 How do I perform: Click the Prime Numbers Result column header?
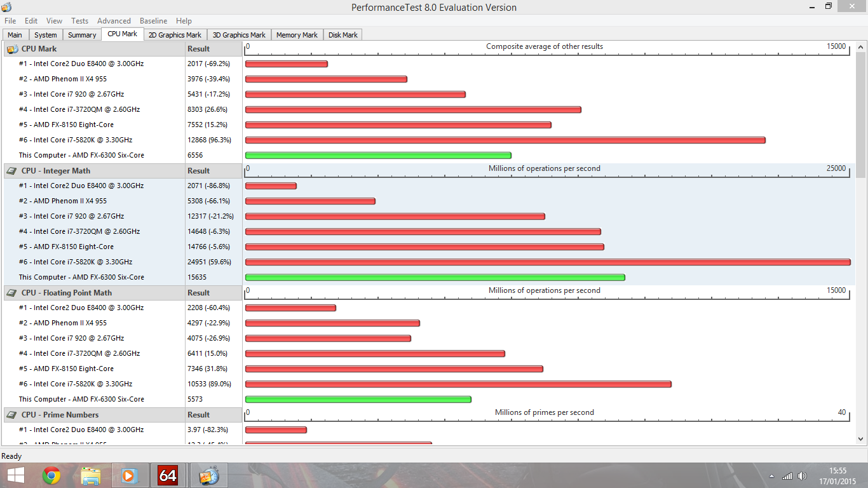pos(214,415)
